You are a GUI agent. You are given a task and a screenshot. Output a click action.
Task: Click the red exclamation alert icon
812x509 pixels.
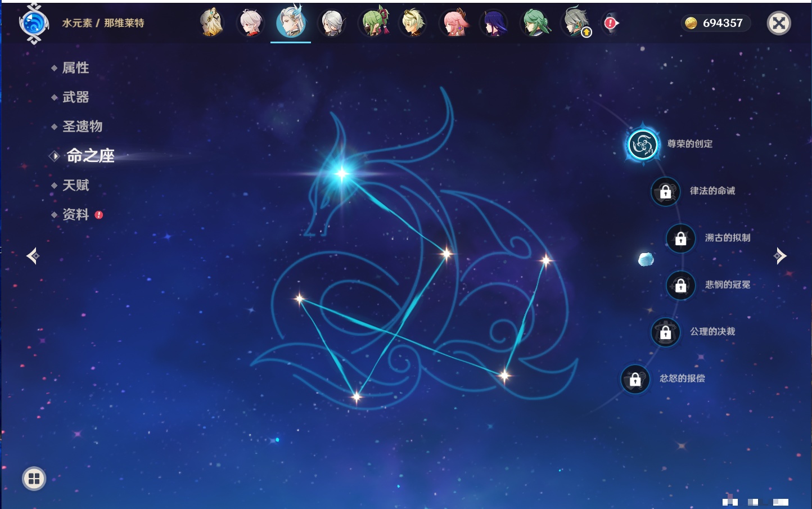pyautogui.click(x=611, y=23)
